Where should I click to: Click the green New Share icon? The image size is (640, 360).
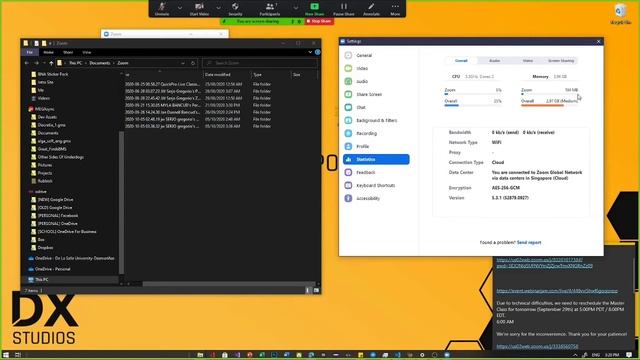314,7
